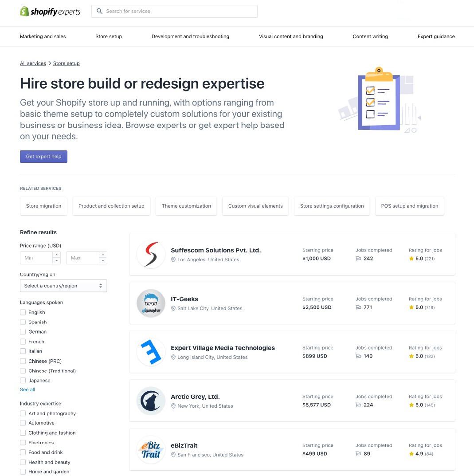474x476 pixels.
Task: Click the Get expert help button
Action: (43, 157)
